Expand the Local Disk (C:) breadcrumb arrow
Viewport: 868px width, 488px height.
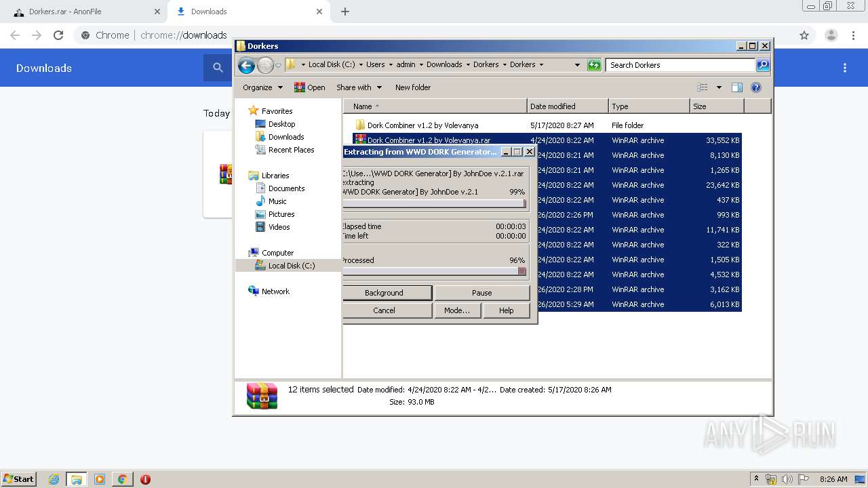pyautogui.click(x=360, y=65)
